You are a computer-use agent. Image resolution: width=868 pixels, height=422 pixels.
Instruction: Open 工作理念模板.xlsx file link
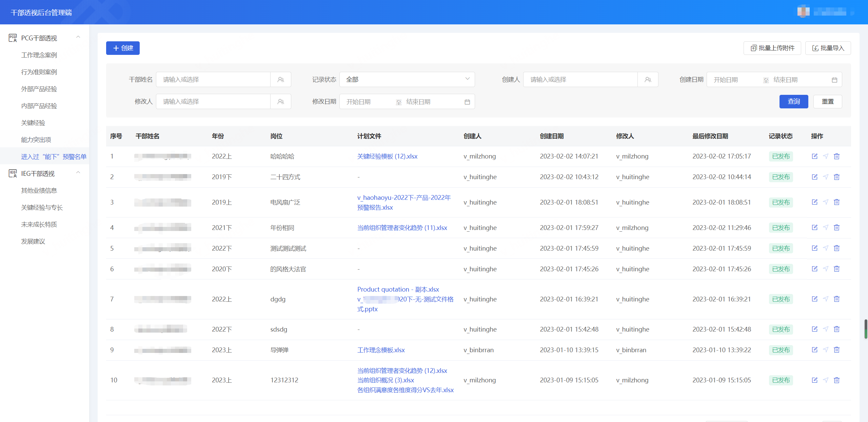click(x=381, y=350)
